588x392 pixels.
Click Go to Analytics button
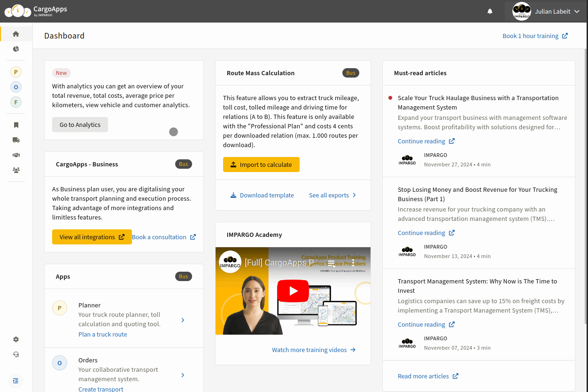pos(80,125)
